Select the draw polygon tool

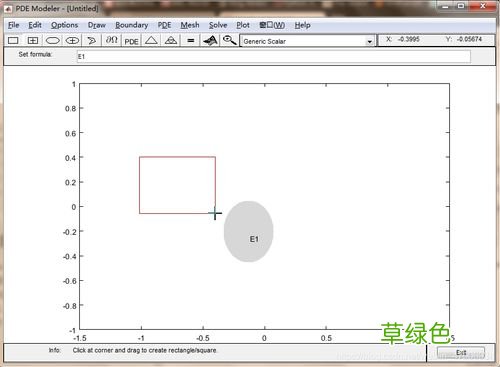(91, 41)
